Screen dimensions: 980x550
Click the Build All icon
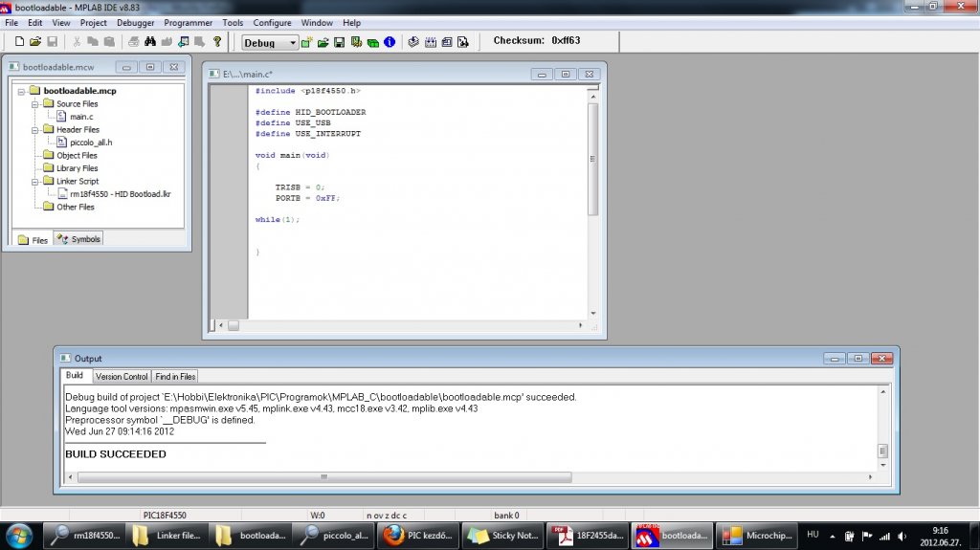pos(431,42)
